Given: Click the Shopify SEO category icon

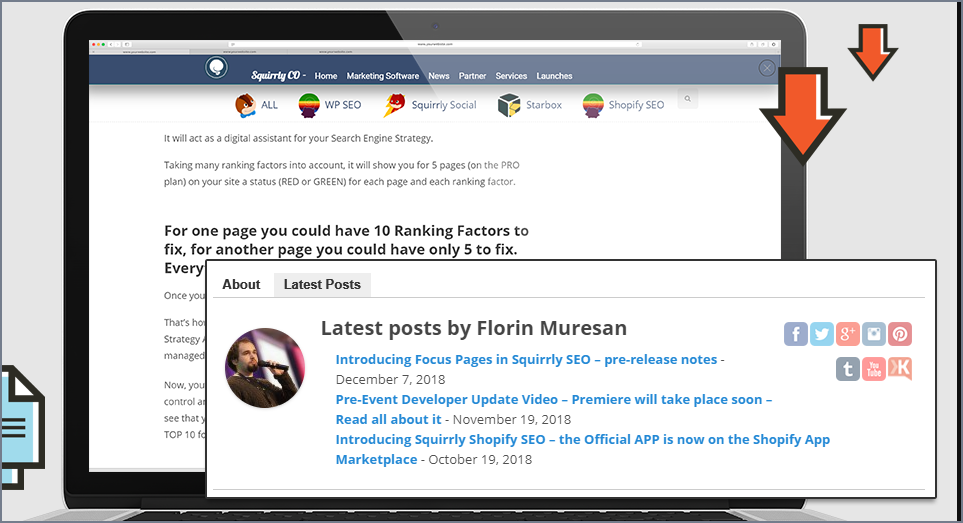Looking at the screenshot, I should [593, 105].
